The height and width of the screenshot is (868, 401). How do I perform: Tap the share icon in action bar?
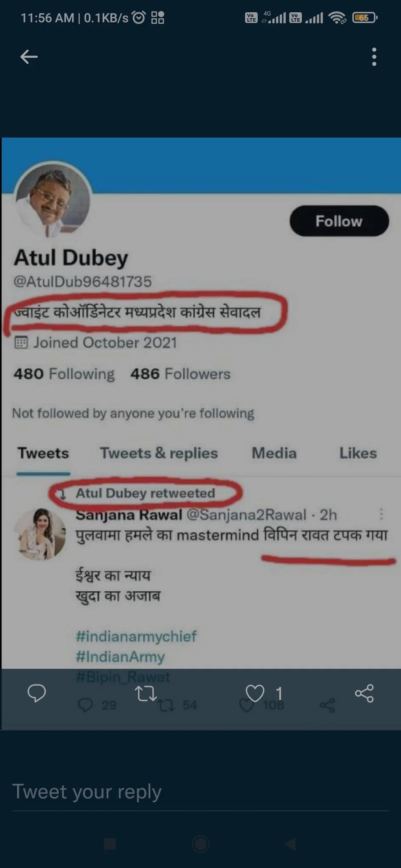coord(364,693)
